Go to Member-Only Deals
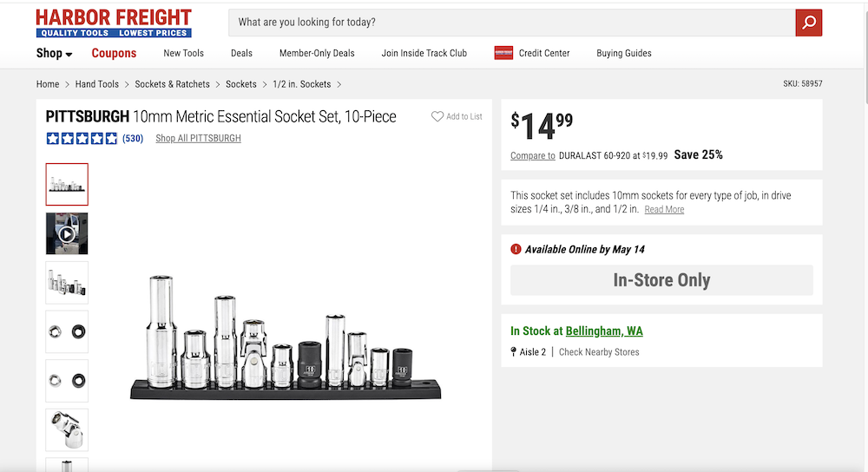 pyautogui.click(x=317, y=53)
